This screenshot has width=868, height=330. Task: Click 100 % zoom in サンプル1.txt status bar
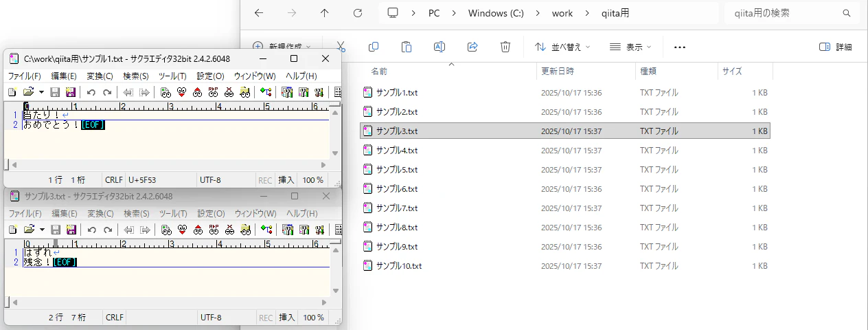[313, 180]
